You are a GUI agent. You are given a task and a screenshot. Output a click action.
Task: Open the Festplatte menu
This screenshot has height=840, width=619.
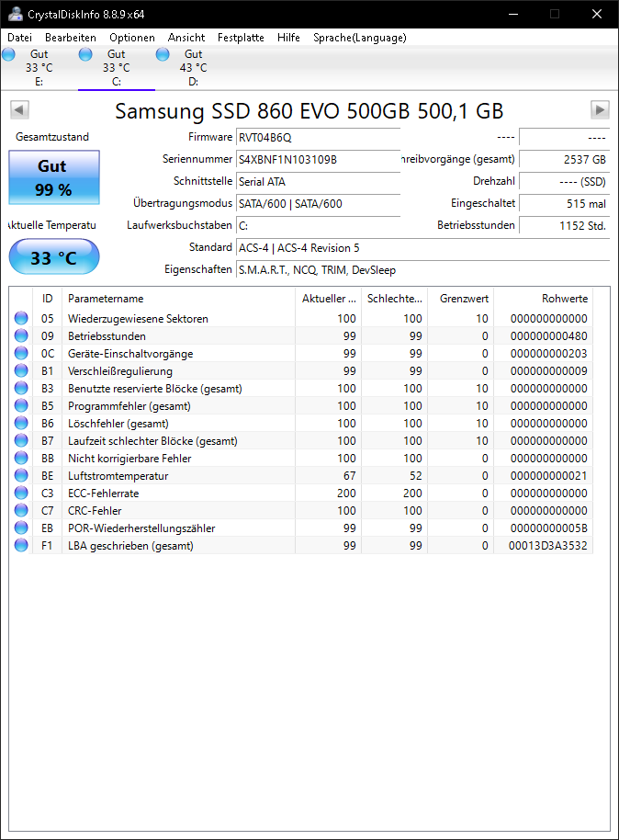pos(241,38)
